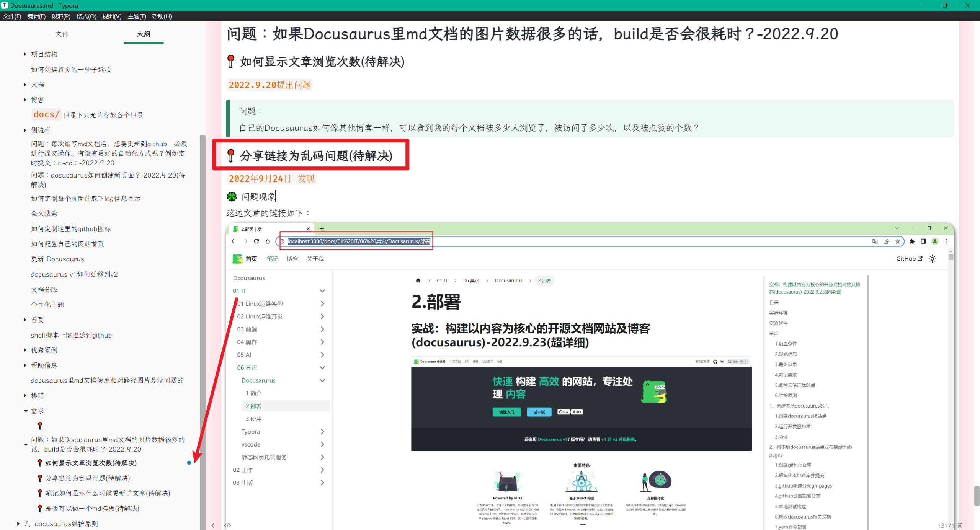Click the inline code 2022.9.20提出问题
The width and height of the screenshot is (980, 530).
tap(270, 85)
